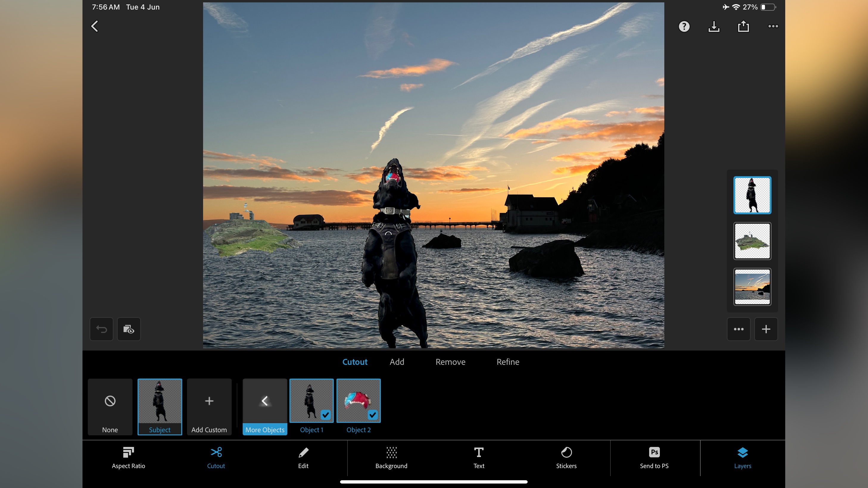The height and width of the screenshot is (488, 868).
Task: Select the Cutout tool in toolbar
Action: [x=216, y=457]
